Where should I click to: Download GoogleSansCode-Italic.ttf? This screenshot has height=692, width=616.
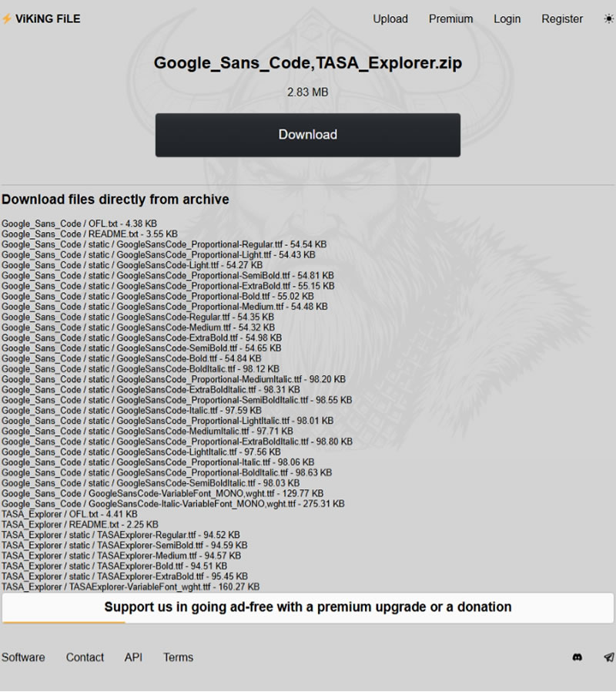(x=132, y=411)
